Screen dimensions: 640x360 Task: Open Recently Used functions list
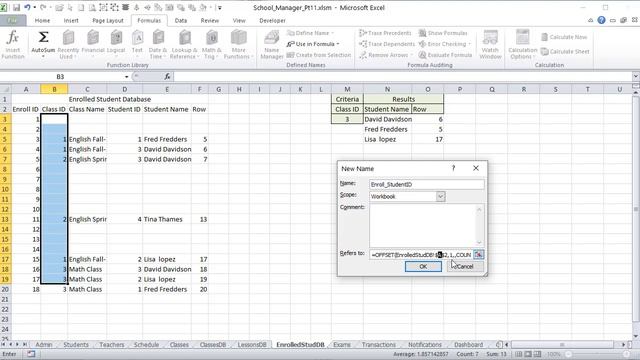(x=68, y=45)
